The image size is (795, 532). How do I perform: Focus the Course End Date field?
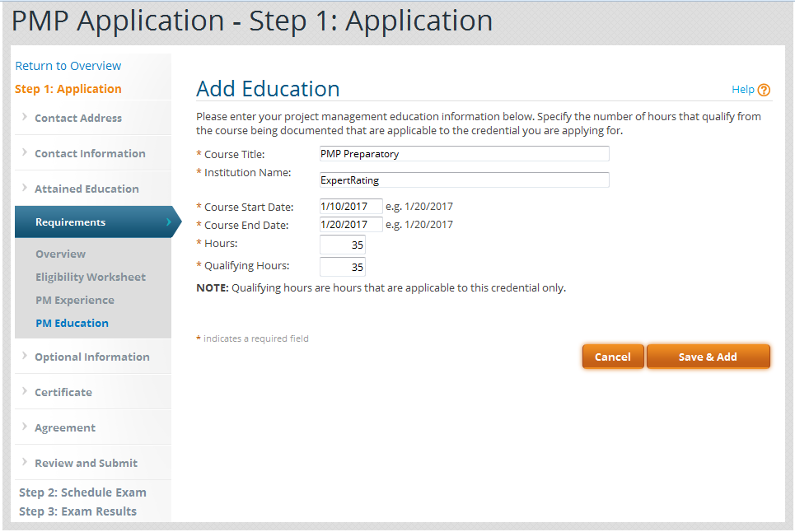tap(351, 225)
